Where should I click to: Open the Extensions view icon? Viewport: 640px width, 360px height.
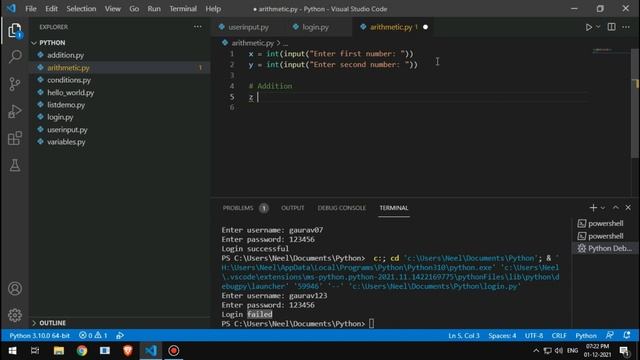15,138
